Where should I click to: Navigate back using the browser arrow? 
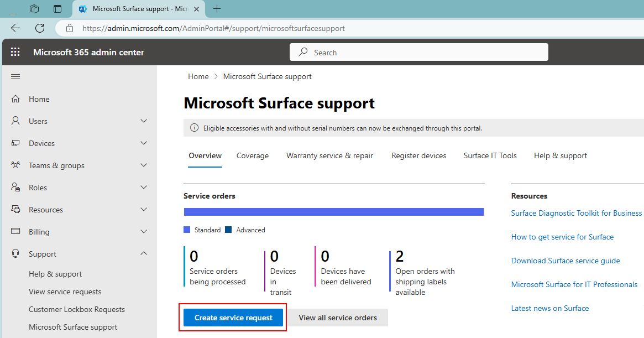(15, 28)
